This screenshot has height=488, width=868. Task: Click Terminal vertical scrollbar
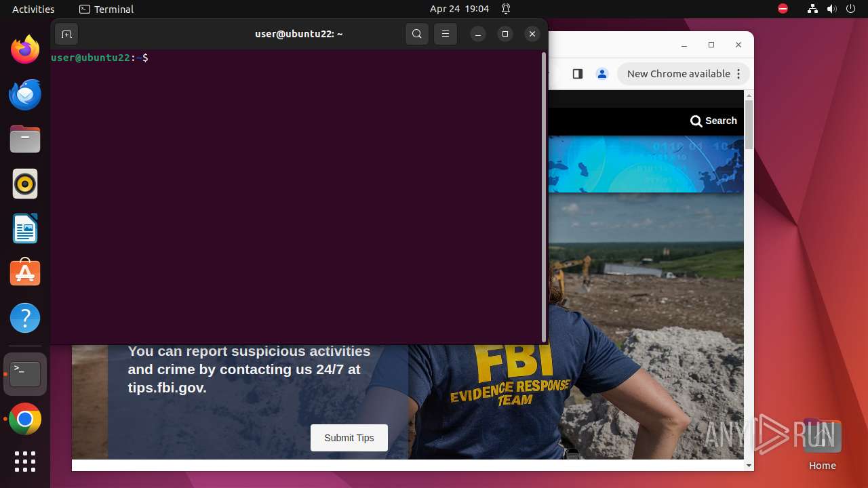point(544,197)
